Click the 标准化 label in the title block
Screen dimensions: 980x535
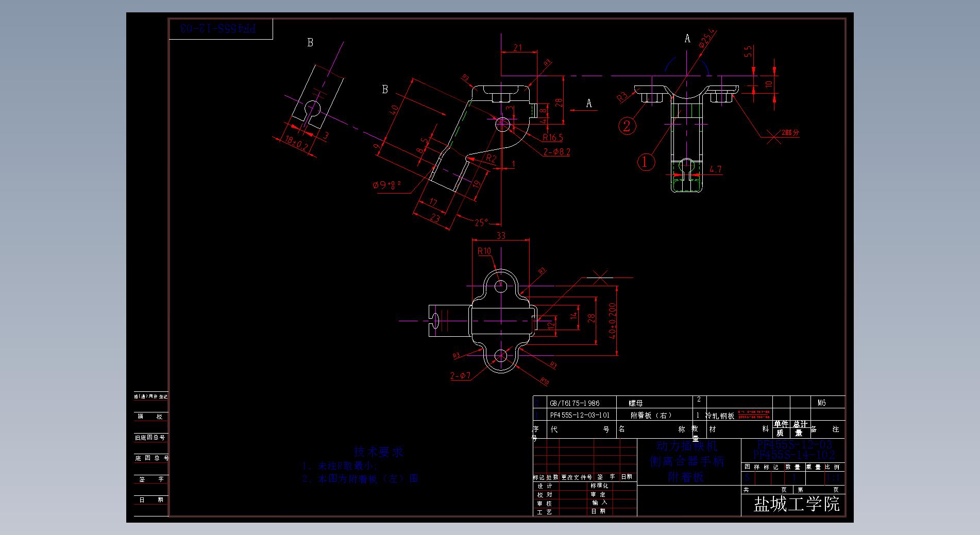click(599, 486)
